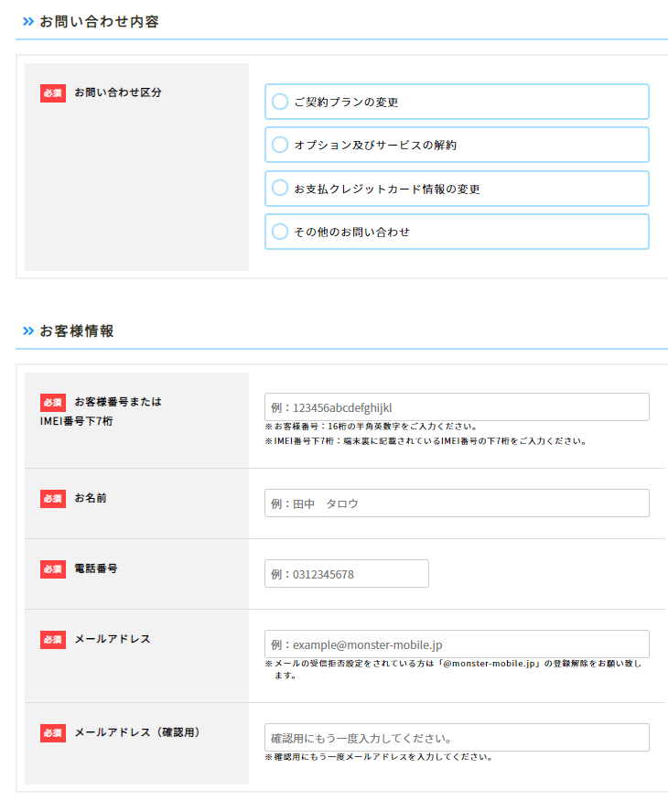668x812 pixels.
Task: Click the 必須 badge beside the メールアドレス label
Action: (53, 639)
